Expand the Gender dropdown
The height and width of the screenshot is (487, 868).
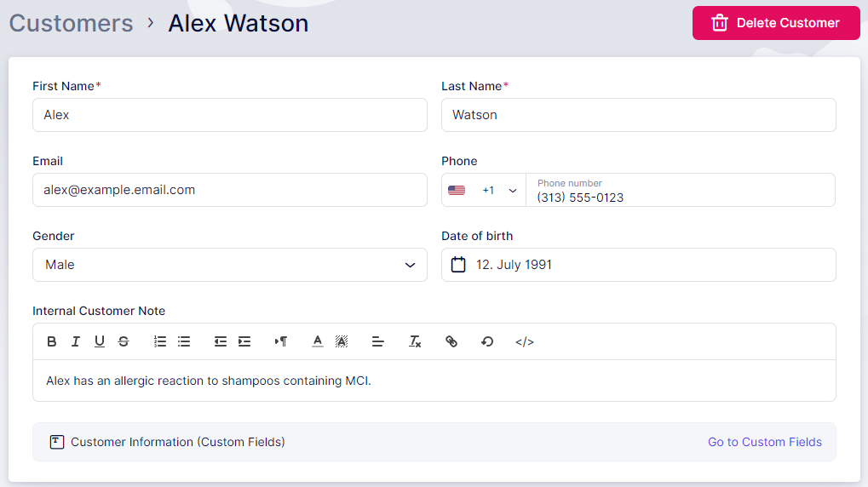[230, 265]
